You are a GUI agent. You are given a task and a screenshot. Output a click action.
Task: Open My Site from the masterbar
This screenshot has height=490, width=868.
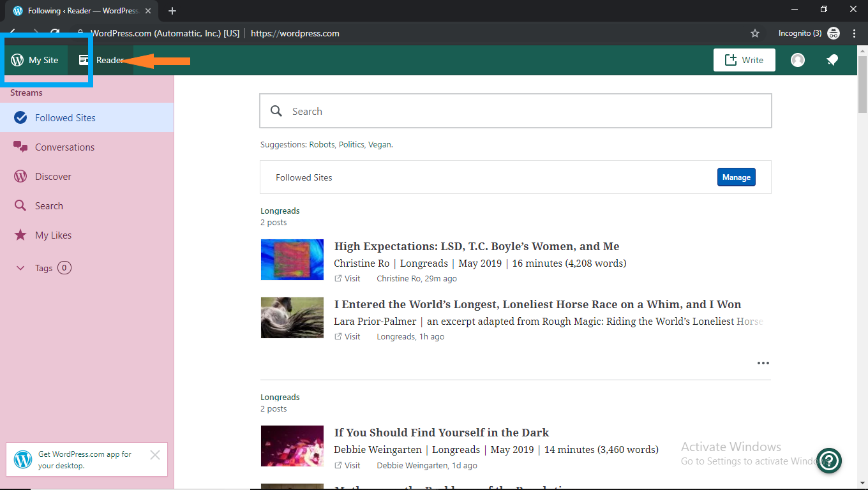35,60
